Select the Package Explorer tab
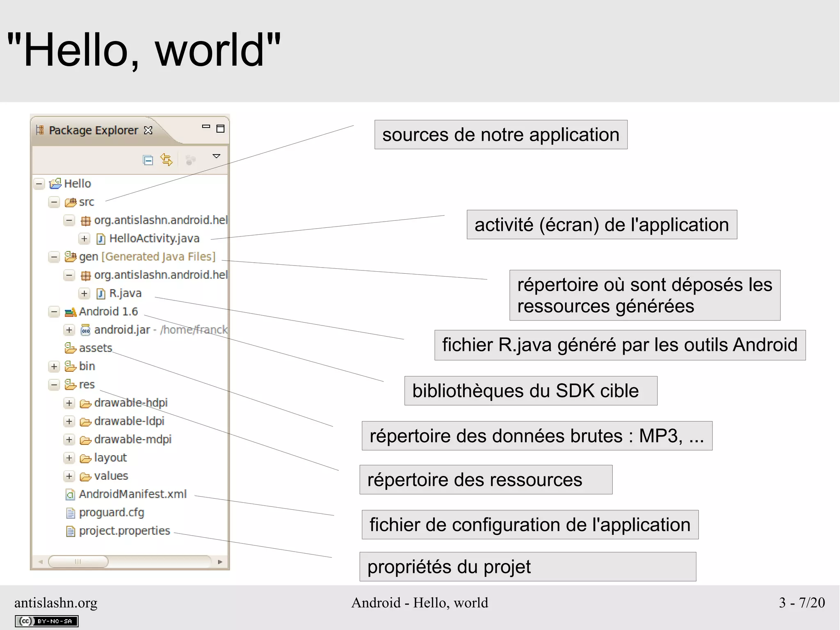 94,130
